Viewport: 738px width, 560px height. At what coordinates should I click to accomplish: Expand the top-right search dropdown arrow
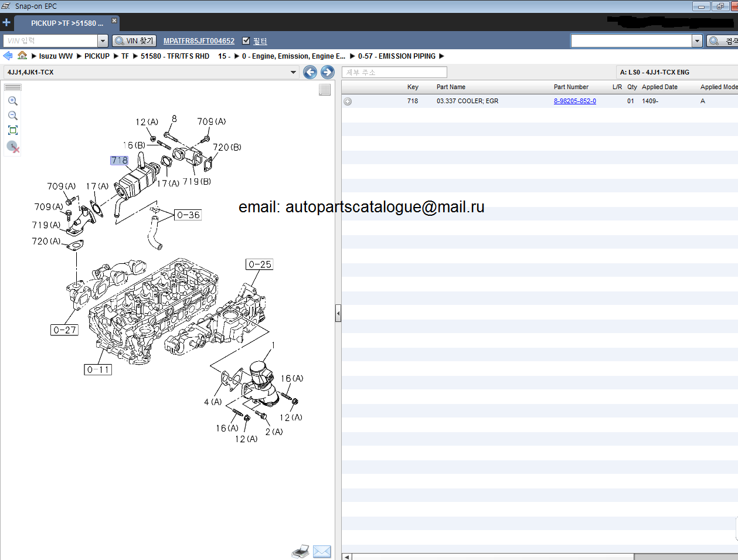[x=697, y=40]
